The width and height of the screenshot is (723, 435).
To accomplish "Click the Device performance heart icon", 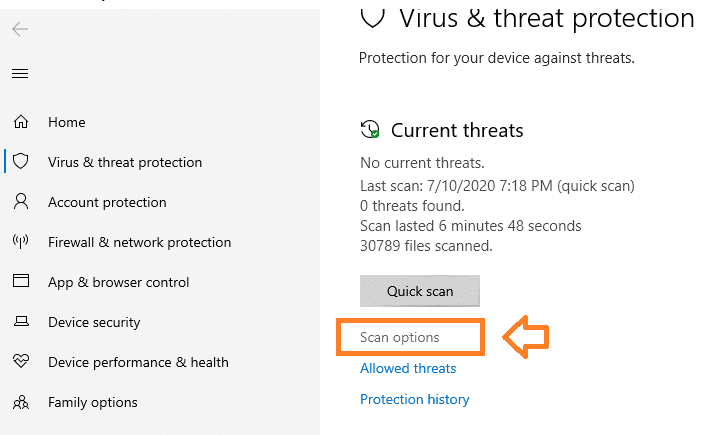I will tap(20, 362).
